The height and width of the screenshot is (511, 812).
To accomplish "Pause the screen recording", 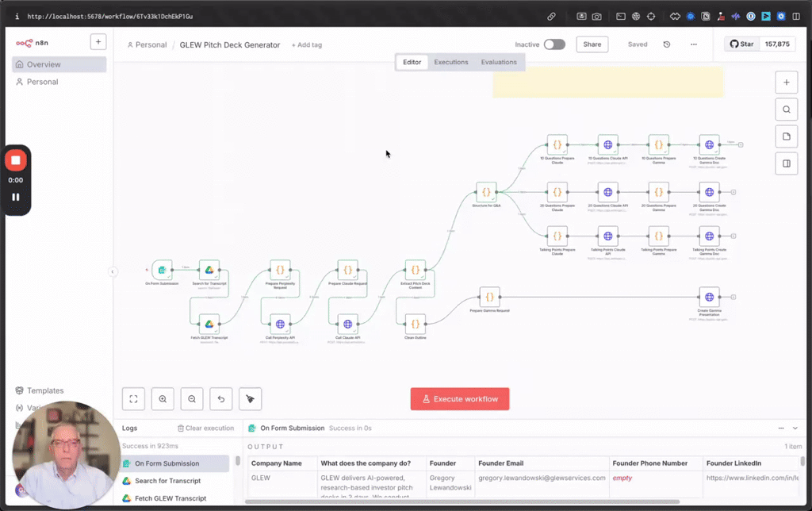I will click(x=16, y=197).
